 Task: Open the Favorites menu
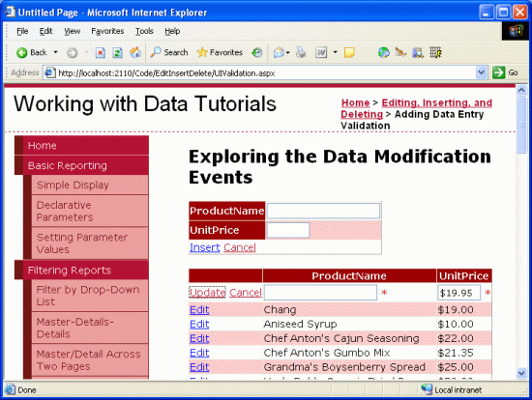pos(107,31)
